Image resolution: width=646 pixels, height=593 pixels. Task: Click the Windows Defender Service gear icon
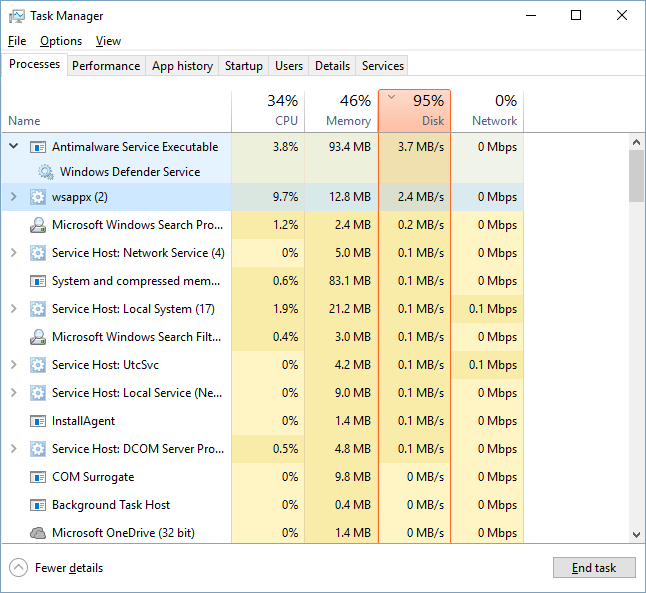pos(46,172)
